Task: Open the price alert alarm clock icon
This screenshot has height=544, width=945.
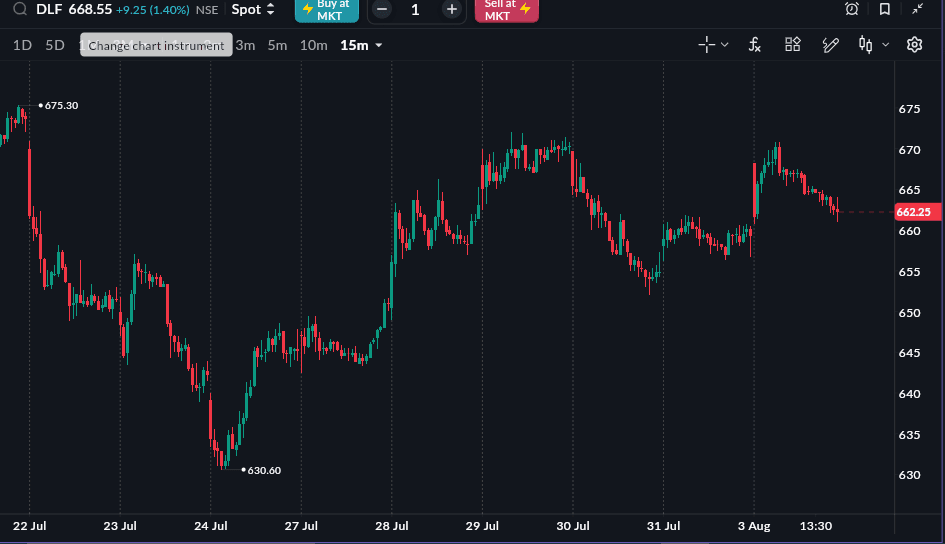Action: [x=852, y=9]
